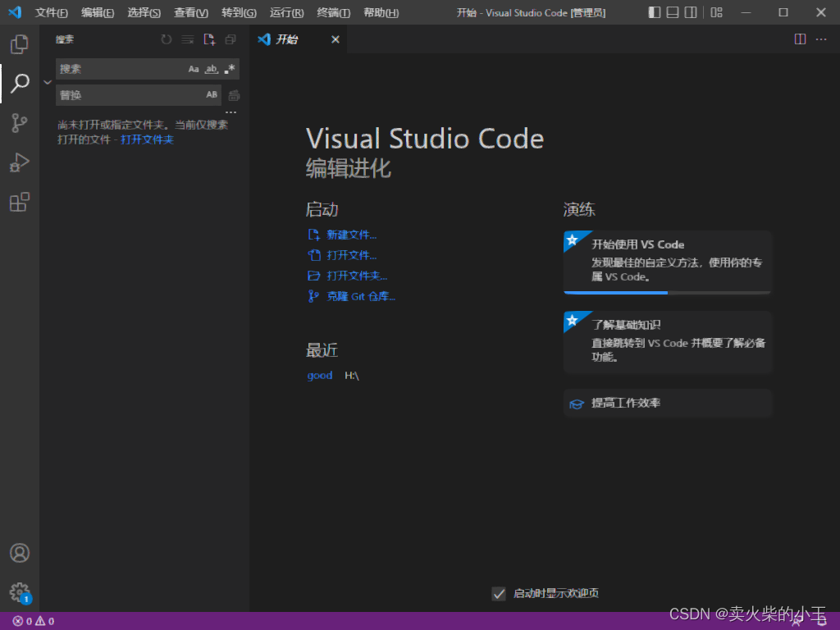This screenshot has width=840, height=630.
Task: Select the 开始 editor tab
Action: [x=299, y=39]
